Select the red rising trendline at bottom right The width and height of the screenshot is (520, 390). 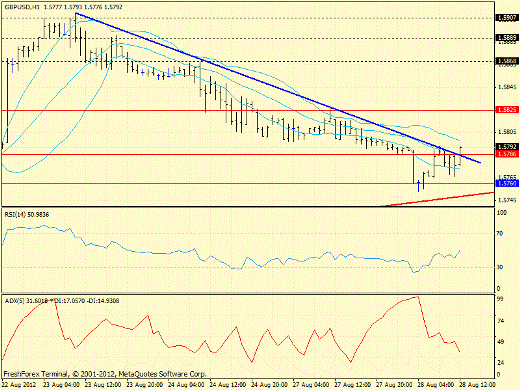[x=437, y=199]
